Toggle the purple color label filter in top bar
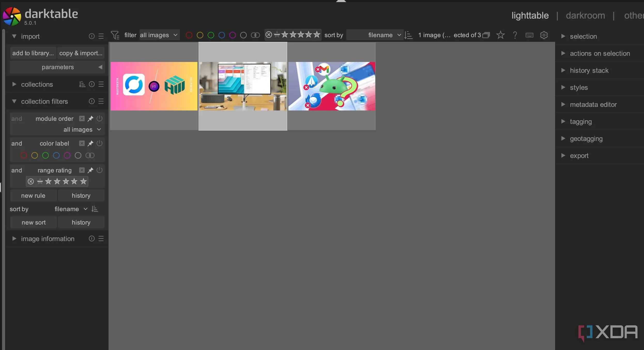The image size is (644, 350). pyautogui.click(x=232, y=35)
